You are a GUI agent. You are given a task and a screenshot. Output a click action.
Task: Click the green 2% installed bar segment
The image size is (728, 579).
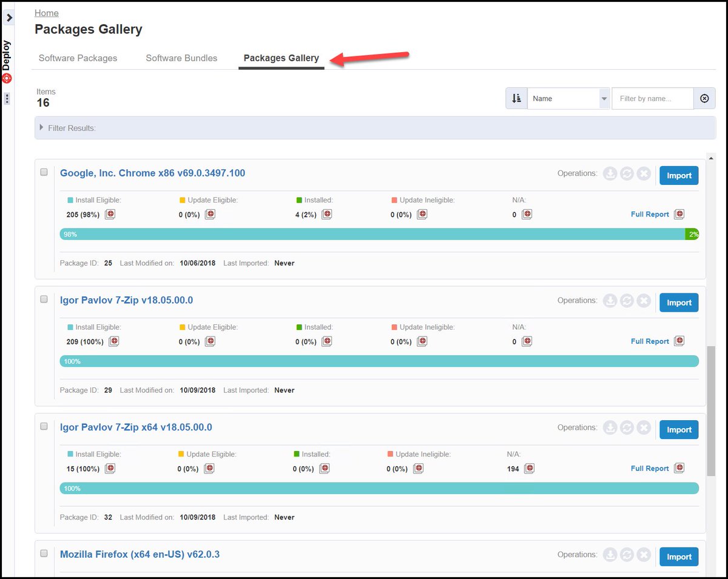(692, 234)
